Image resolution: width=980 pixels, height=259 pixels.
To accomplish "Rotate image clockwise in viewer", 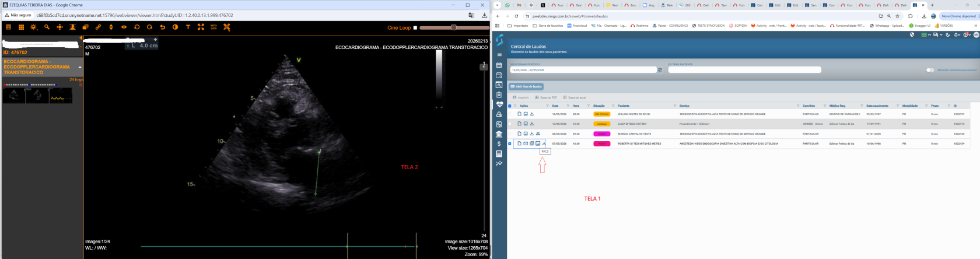I will pyautogui.click(x=149, y=27).
